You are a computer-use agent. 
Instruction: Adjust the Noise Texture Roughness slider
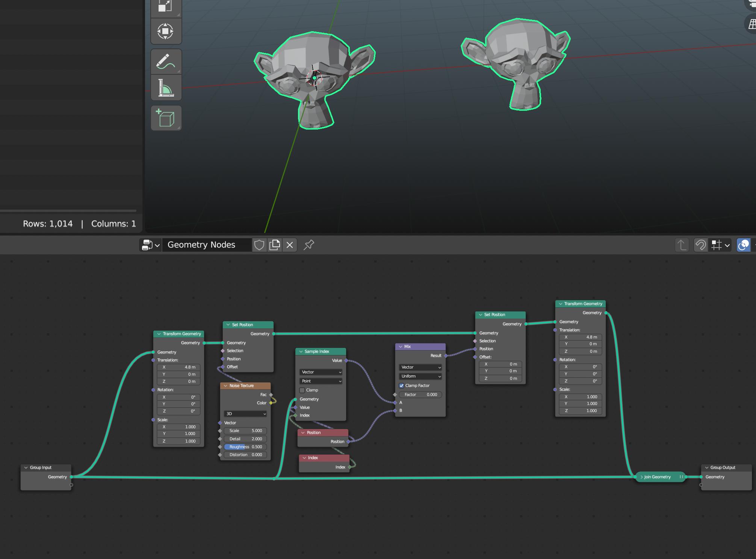(x=245, y=447)
